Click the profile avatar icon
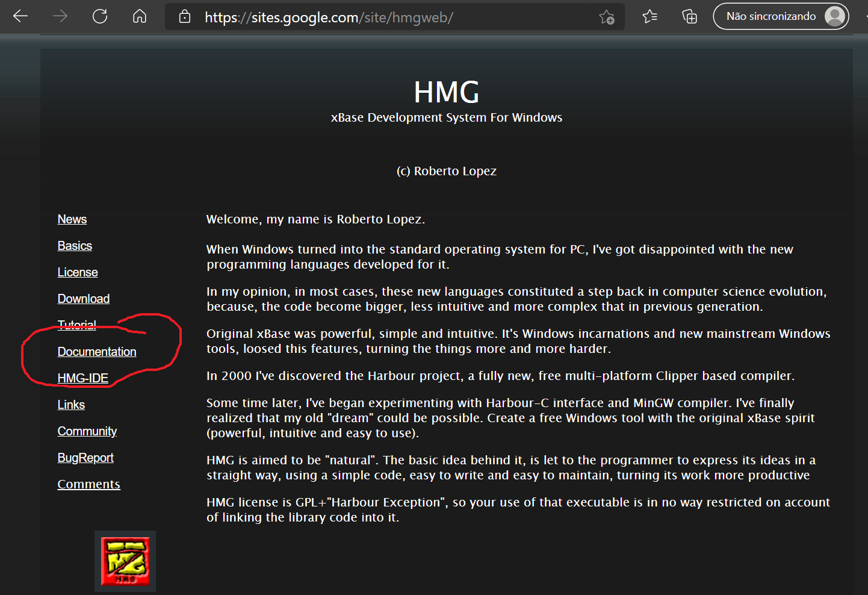The width and height of the screenshot is (868, 595). point(835,16)
